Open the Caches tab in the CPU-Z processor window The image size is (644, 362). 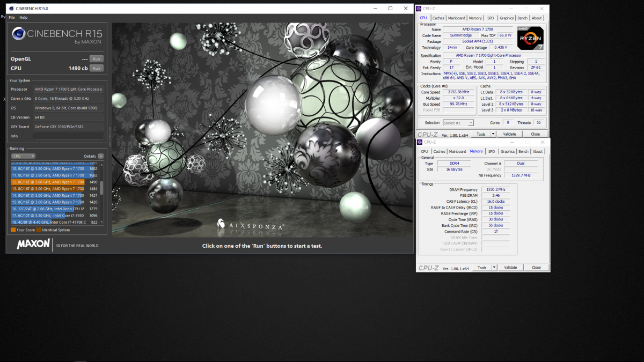[438, 18]
